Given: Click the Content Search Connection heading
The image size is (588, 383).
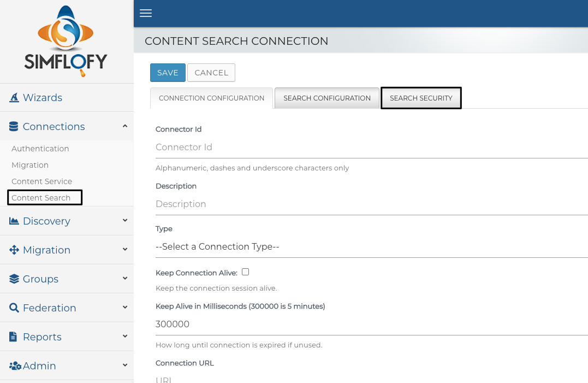Looking at the screenshot, I should 236,41.
